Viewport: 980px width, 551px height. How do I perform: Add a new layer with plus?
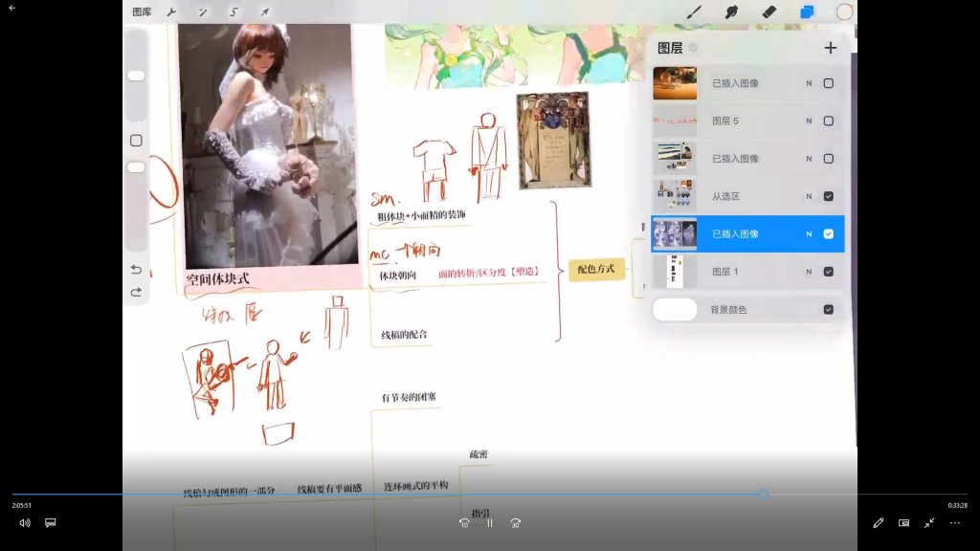830,48
